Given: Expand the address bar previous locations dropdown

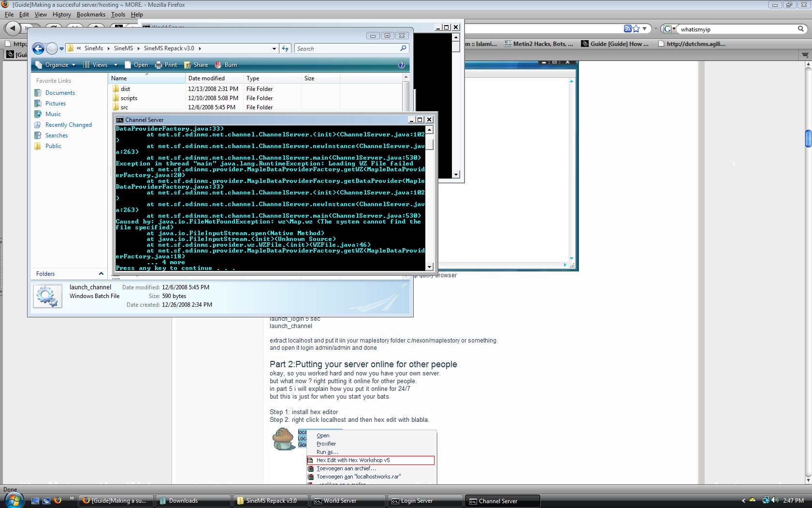Looking at the screenshot, I should coord(274,48).
